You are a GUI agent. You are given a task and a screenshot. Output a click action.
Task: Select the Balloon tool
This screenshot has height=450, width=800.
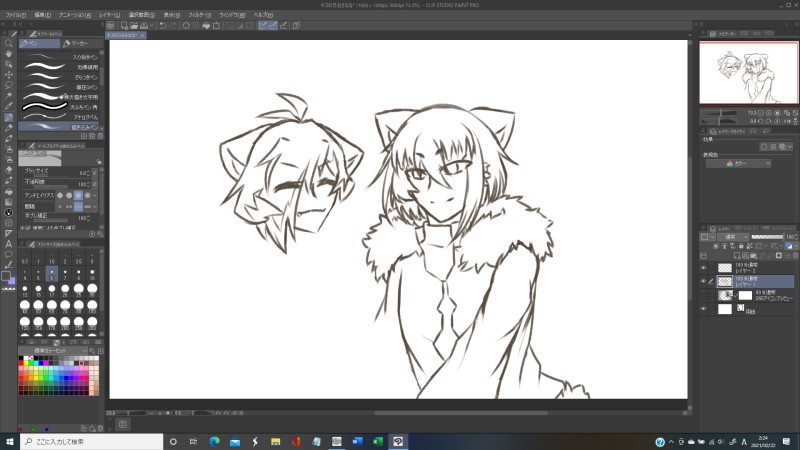(8, 254)
